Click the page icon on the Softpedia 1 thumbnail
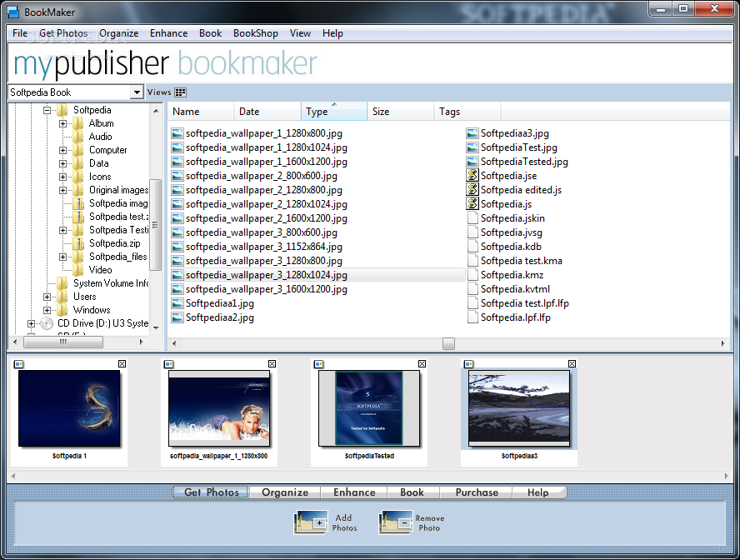The width and height of the screenshot is (740, 560). pyautogui.click(x=19, y=363)
